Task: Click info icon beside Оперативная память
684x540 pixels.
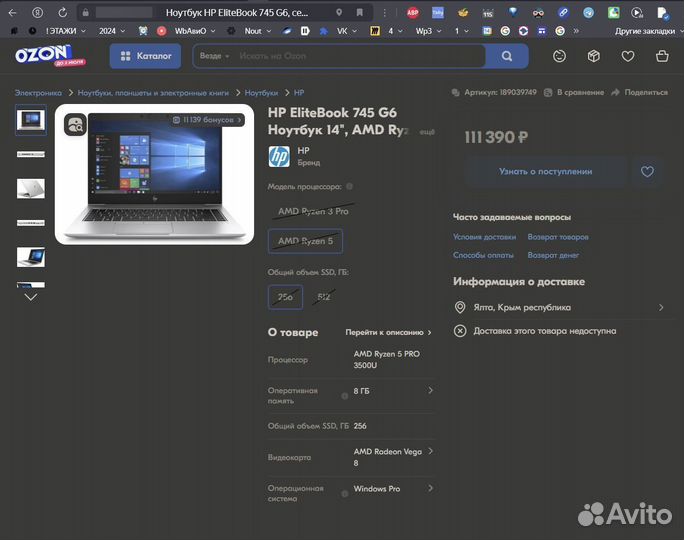Action: (345, 396)
